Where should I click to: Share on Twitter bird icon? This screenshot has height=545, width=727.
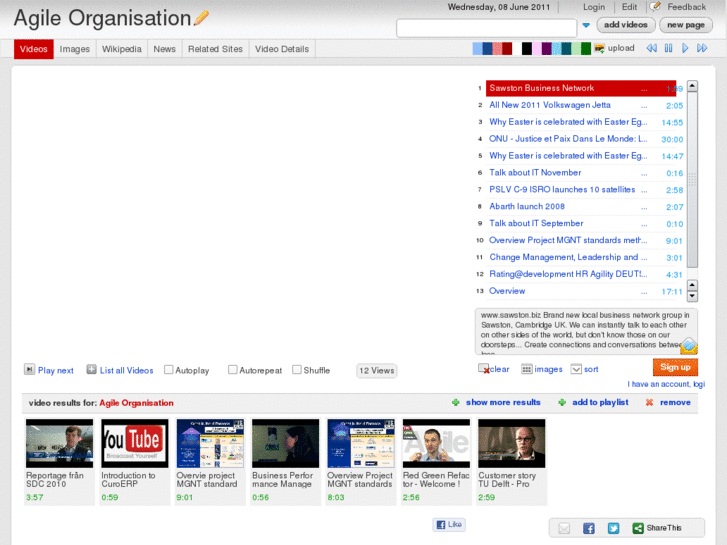613,528
